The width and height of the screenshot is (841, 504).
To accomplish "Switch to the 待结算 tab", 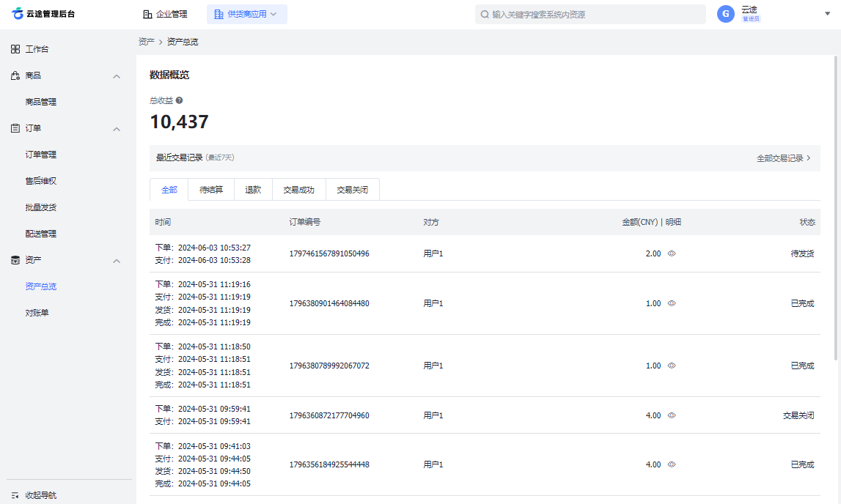I will (211, 190).
